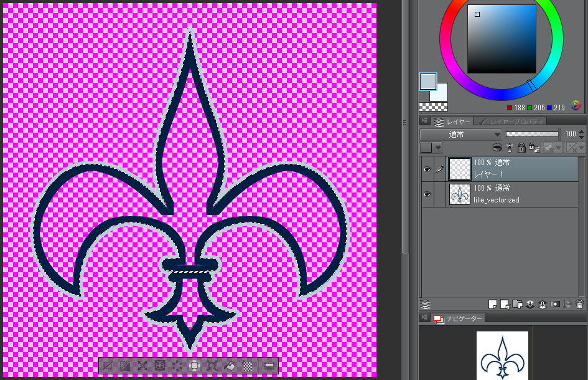Click Expand selected area launcher icon
This screenshot has height=380, width=588.
click(142, 366)
